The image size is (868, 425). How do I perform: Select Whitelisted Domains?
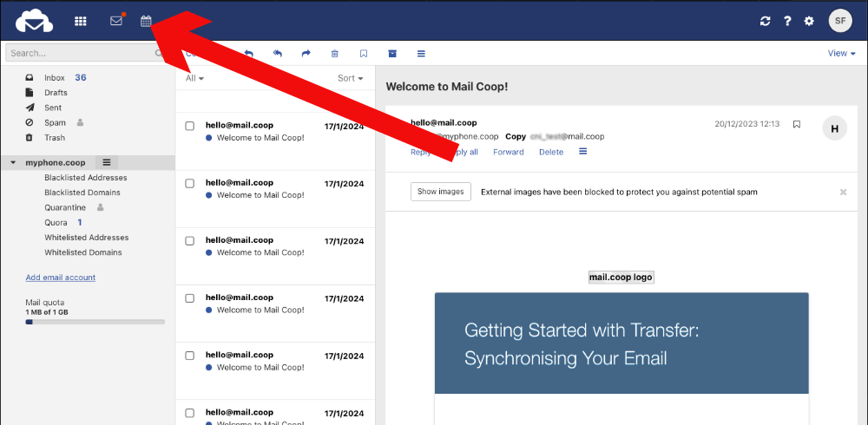(x=83, y=252)
